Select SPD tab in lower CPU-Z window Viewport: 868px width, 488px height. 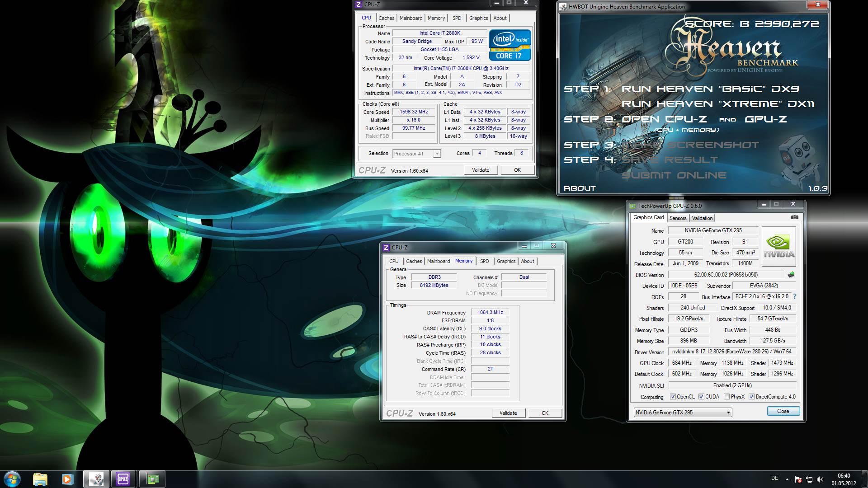(x=485, y=261)
